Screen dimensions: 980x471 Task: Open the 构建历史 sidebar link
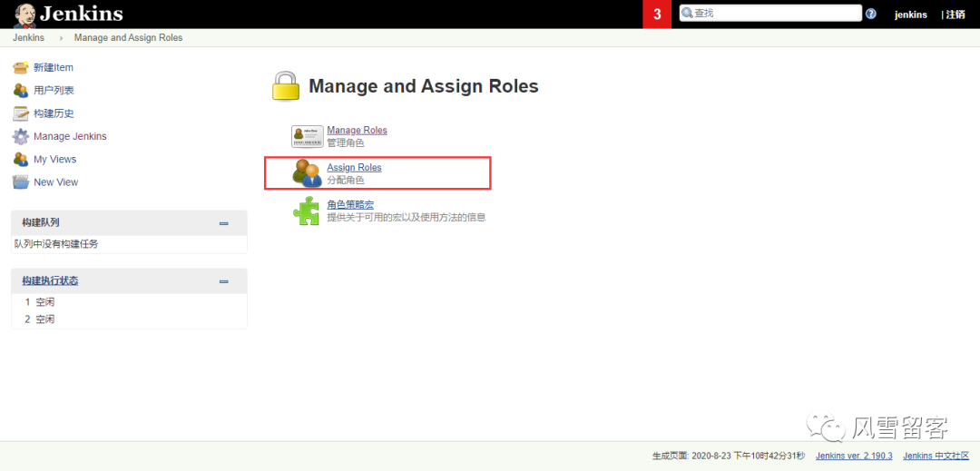(x=54, y=113)
